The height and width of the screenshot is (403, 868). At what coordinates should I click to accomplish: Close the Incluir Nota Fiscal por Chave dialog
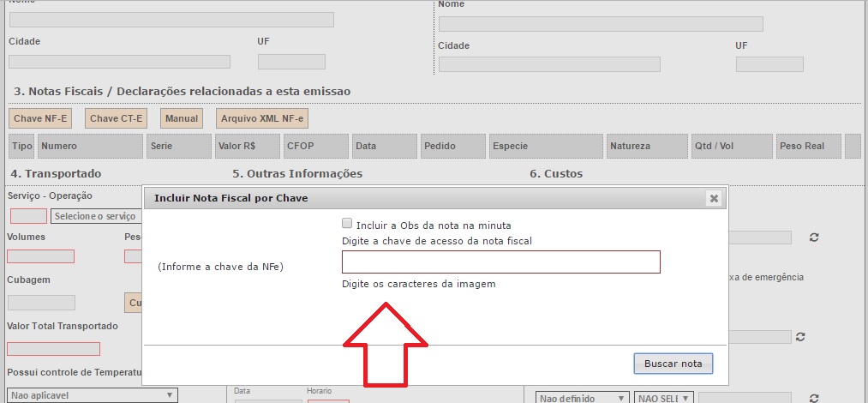pos(713,198)
